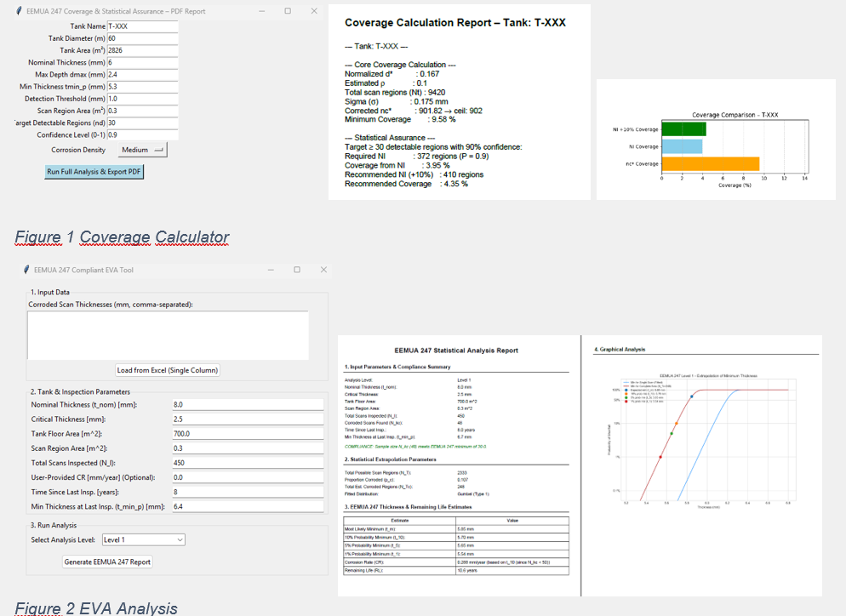Click the User-Provided CR [mm/year] (Optional) field
This screenshot has height=616, width=846.
pos(248,477)
